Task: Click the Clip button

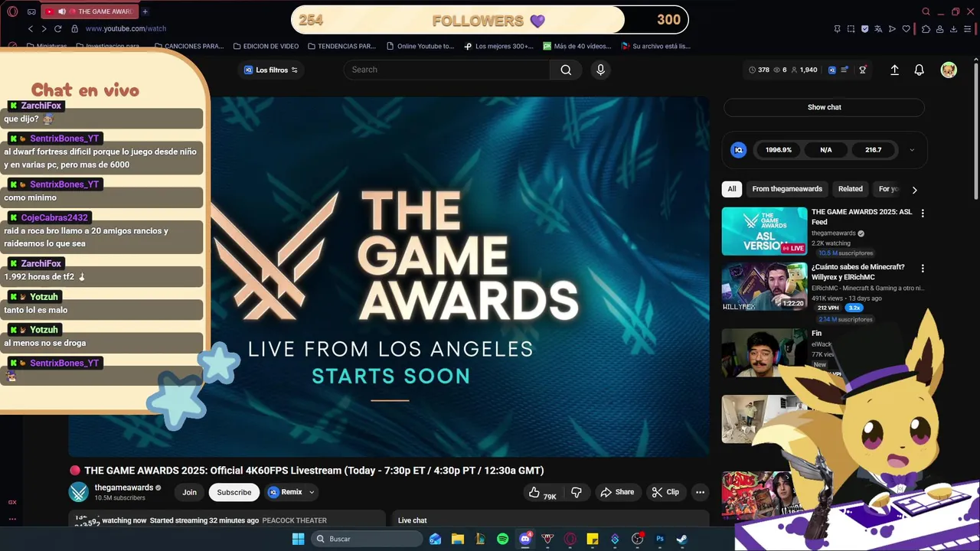Action: click(x=665, y=492)
